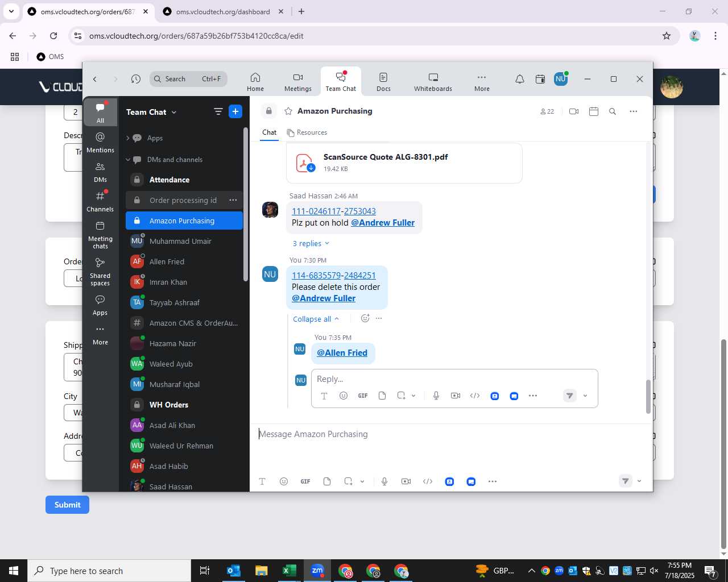
Task: Add emoji reaction to delete order message
Action: pyautogui.click(x=365, y=318)
